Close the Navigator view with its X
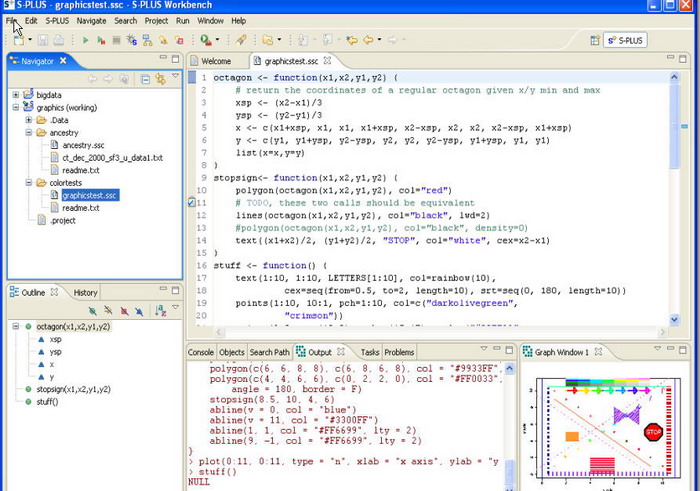 (63, 60)
